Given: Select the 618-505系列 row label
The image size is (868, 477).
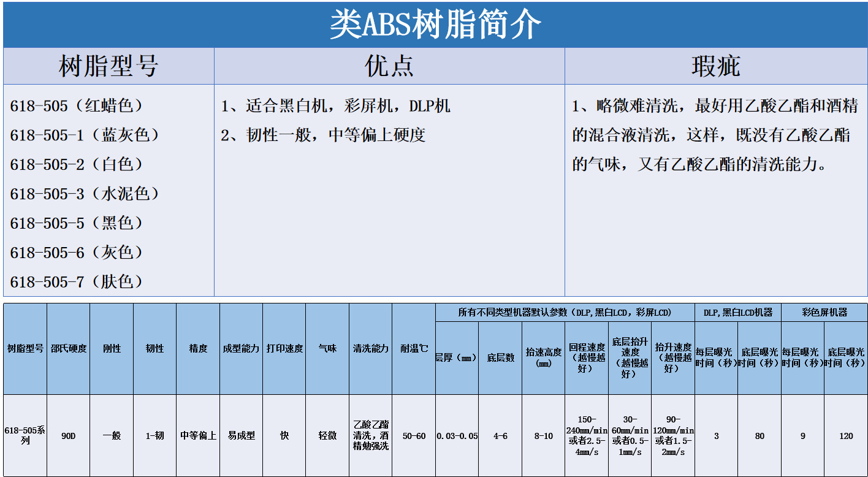Looking at the screenshot, I should 25,435.
